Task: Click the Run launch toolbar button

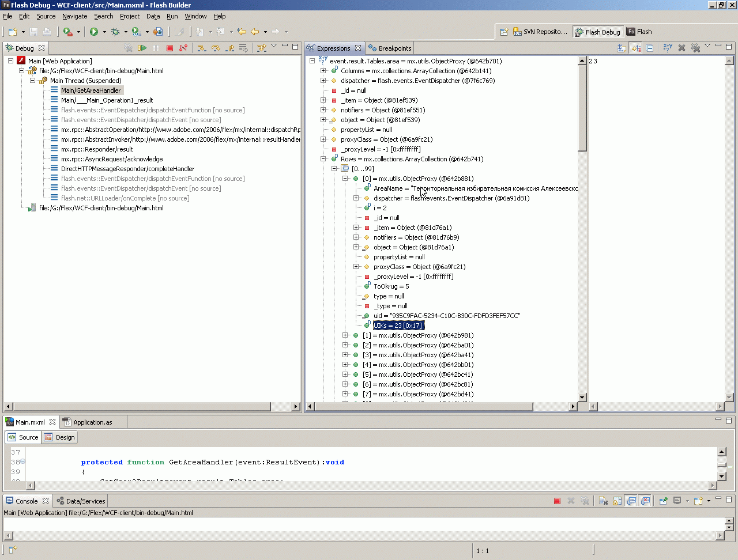Action: pyautogui.click(x=94, y=32)
